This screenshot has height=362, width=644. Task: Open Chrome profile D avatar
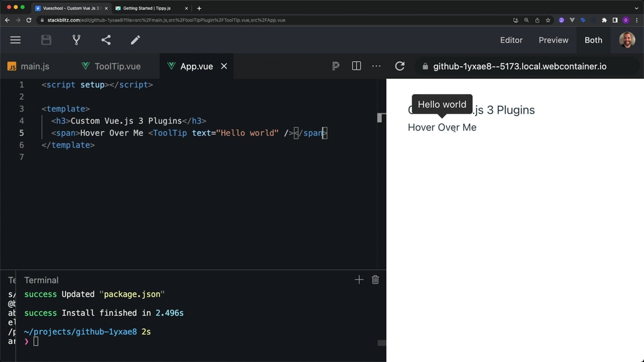tap(626, 20)
